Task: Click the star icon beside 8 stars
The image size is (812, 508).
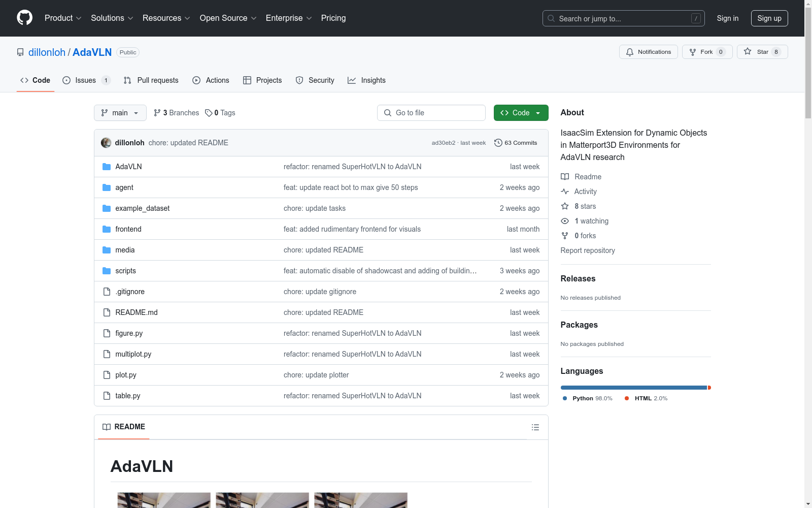Action: [x=565, y=206]
